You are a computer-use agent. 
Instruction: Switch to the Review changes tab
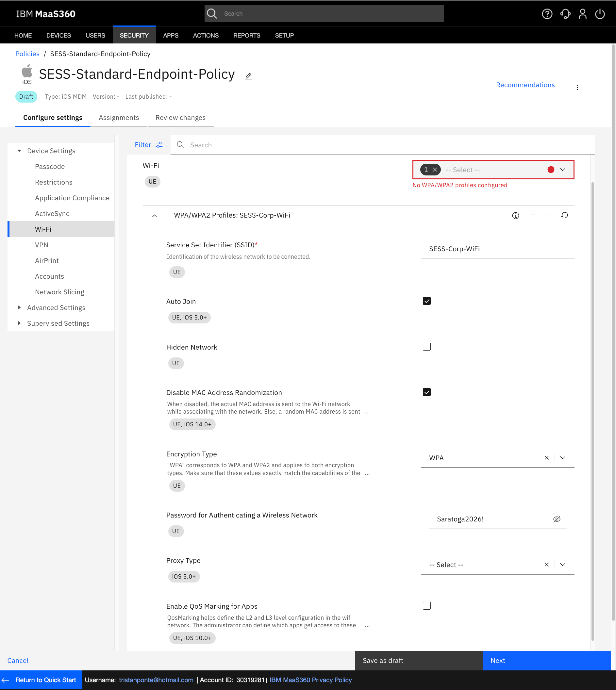(180, 117)
